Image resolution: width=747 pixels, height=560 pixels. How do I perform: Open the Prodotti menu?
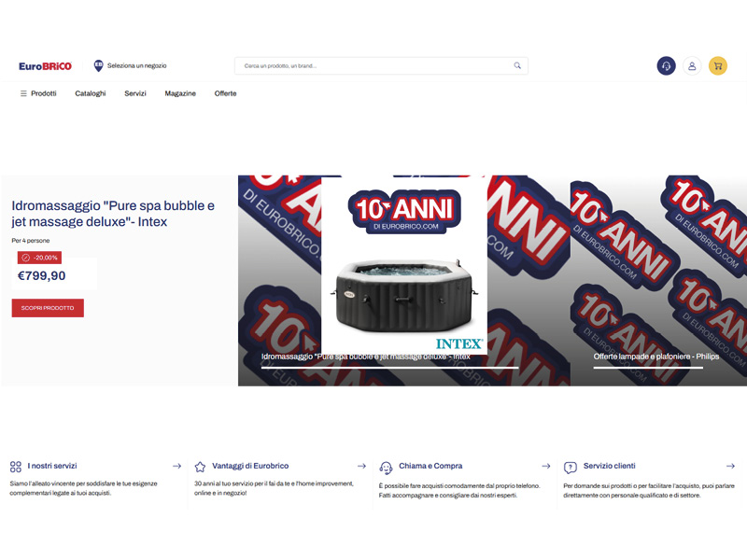pyautogui.click(x=43, y=93)
